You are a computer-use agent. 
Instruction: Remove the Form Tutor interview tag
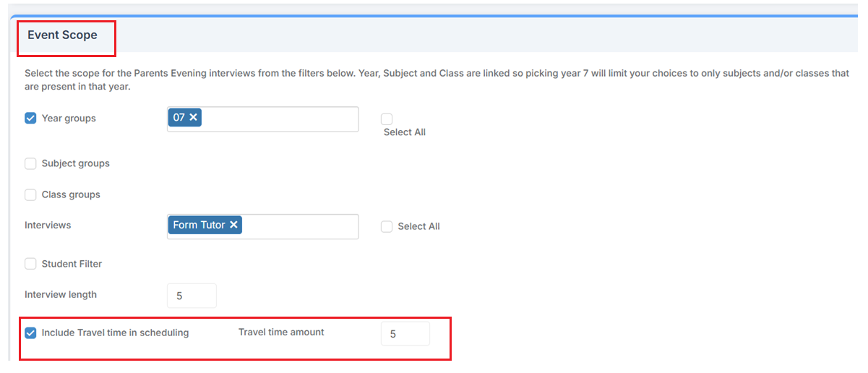click(233, 225)
